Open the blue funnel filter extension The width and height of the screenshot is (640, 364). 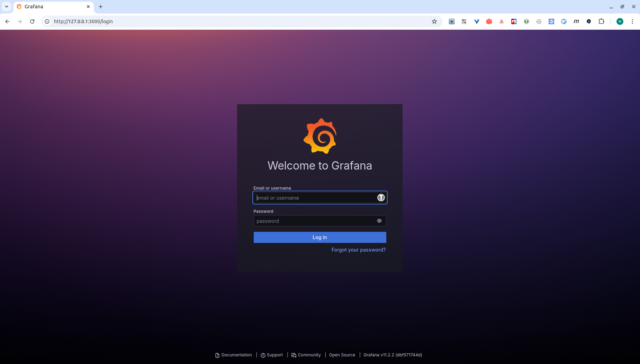click(x=477, y=21)
